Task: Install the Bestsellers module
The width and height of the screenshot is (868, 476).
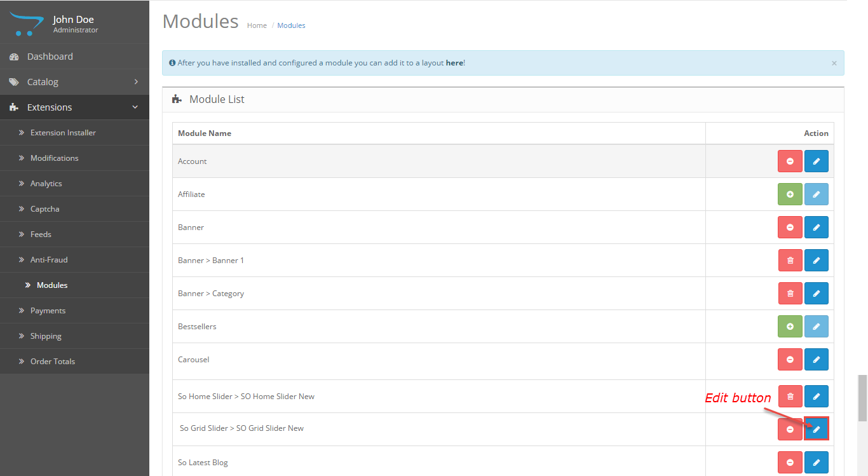Action: point(790,327)
